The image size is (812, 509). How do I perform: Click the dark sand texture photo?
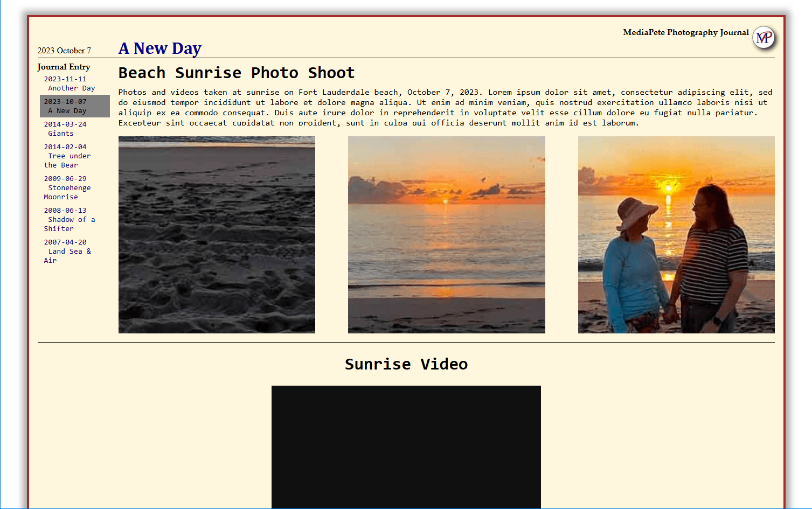[x=216, y=234]
